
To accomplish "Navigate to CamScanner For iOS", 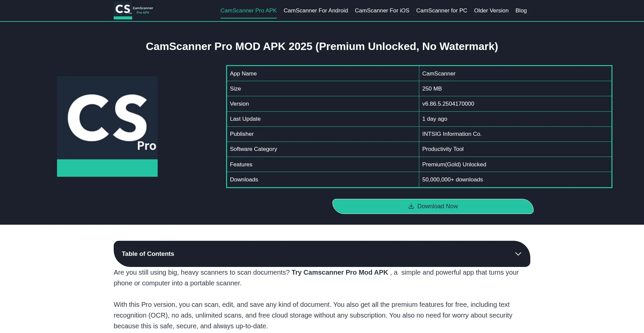I will point(382,10).
